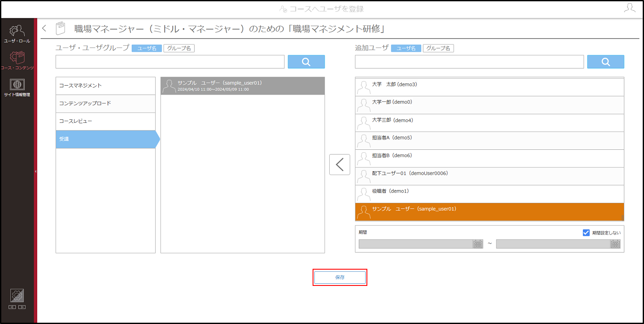644x324 pixels.
Task: Open the User・Role sidebar section
Action: pyautogui.click(x=17, y=33)
